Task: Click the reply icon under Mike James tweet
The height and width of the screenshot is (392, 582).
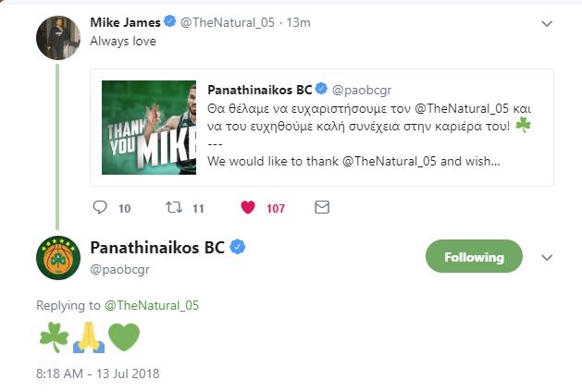Action: tap(100, 208)
